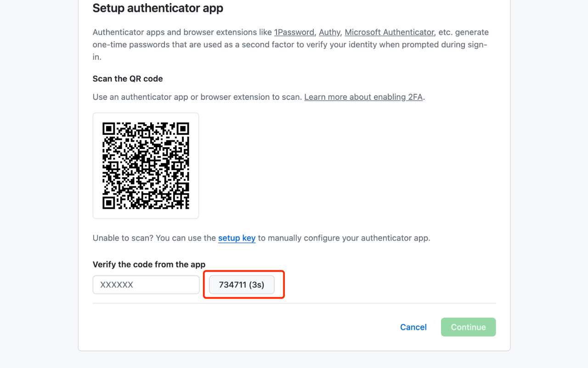
Task: Open the Authy link
Action: coord(329,32)
